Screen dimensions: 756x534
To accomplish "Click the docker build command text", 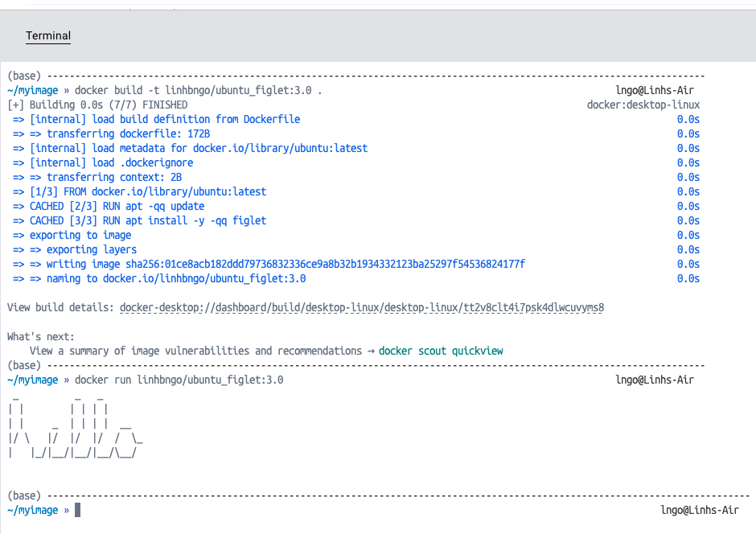I will [199, 90].
